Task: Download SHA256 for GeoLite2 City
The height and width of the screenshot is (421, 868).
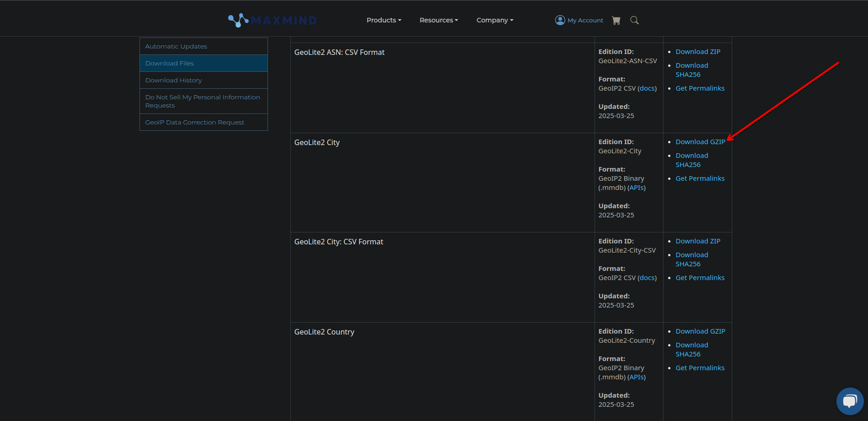Action: pos(691,160)
